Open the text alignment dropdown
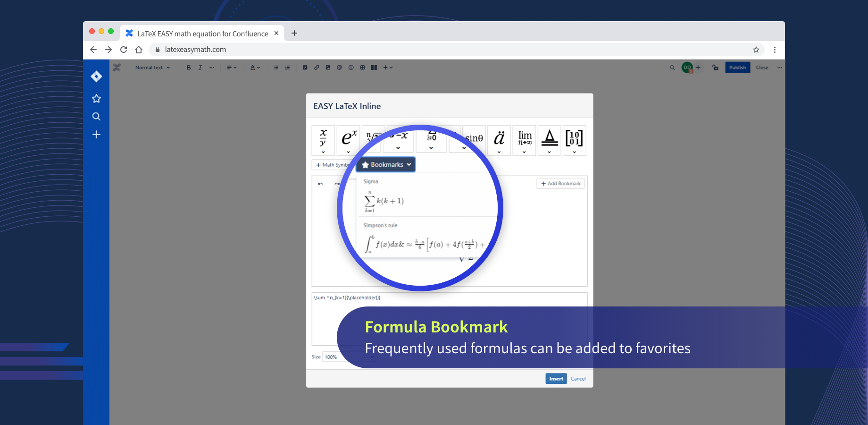The image size is (868, 425). [232, 68]
